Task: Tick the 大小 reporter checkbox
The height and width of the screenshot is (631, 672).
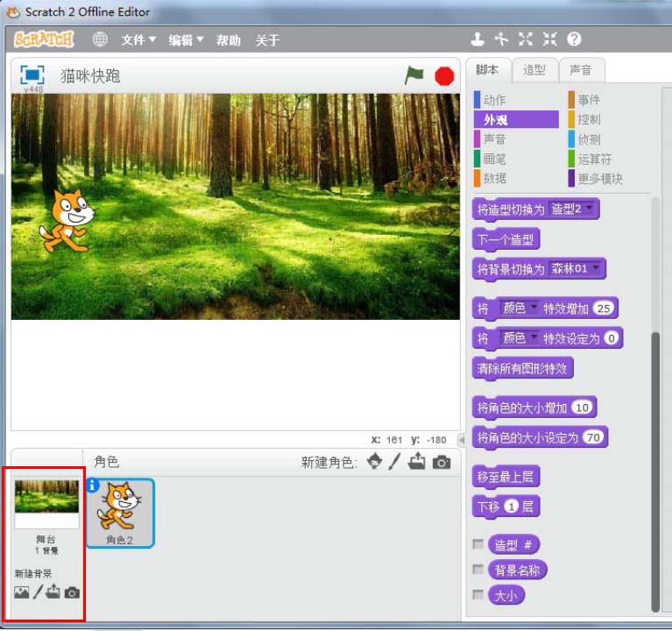Action: [477, 595]
